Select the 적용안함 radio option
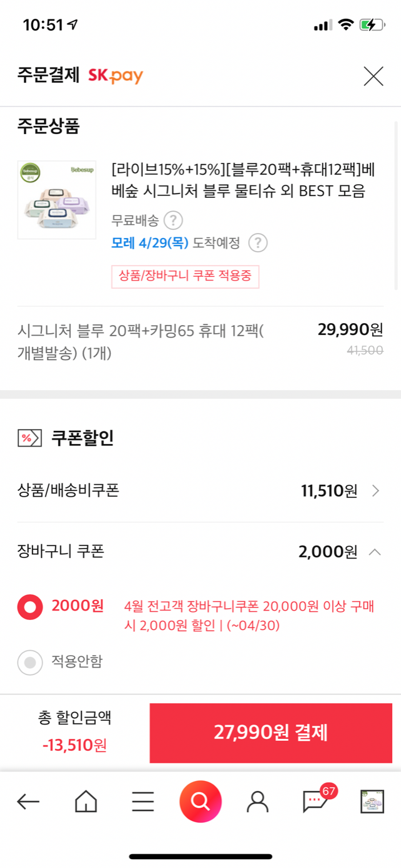 pyautogui.click(x=30, y=662)
